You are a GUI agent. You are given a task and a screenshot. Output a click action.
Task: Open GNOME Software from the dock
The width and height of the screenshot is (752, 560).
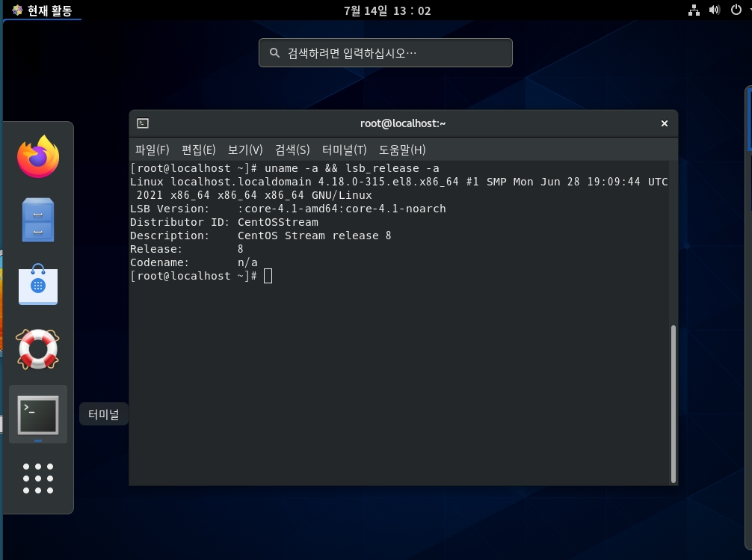coord(37,285)
